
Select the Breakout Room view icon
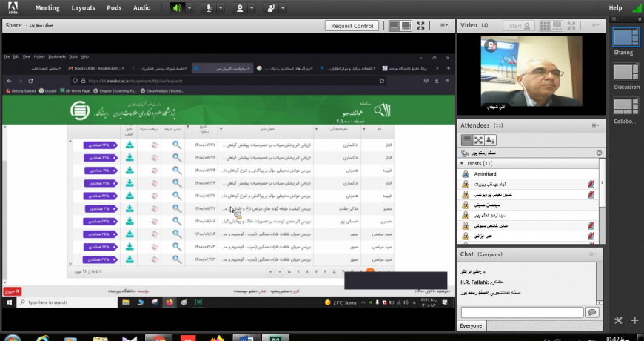pos(478,140)
